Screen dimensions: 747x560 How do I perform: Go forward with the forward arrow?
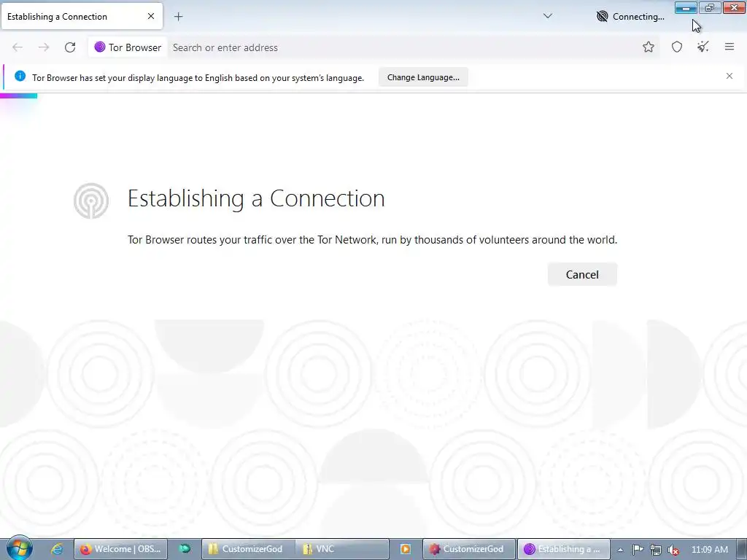(44, 47)
